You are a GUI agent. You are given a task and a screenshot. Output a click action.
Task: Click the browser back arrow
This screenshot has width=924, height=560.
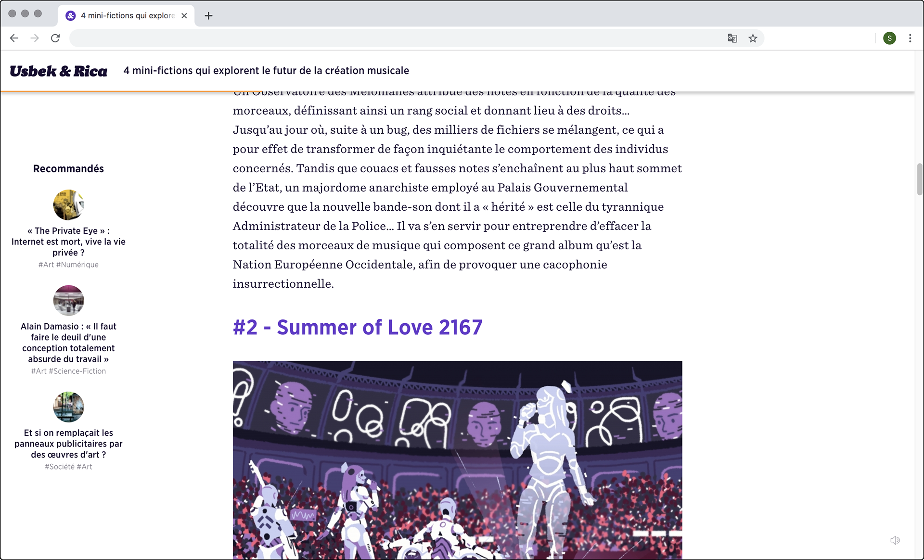pos(14,38)
